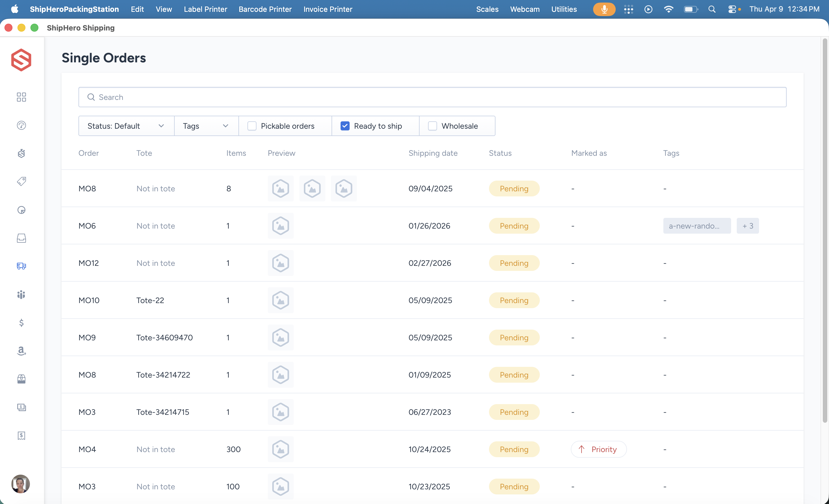Select the shipping truck icon in sidebar

(x=21, y=266)
